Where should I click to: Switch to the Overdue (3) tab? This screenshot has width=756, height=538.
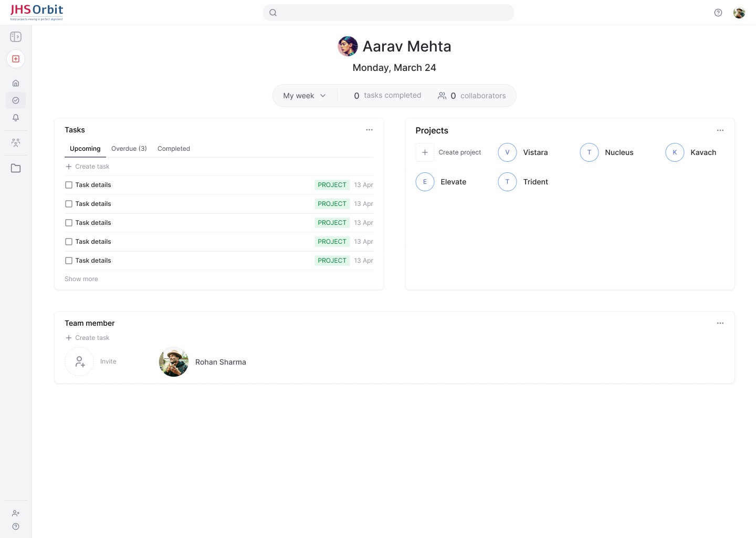[129, 149]
